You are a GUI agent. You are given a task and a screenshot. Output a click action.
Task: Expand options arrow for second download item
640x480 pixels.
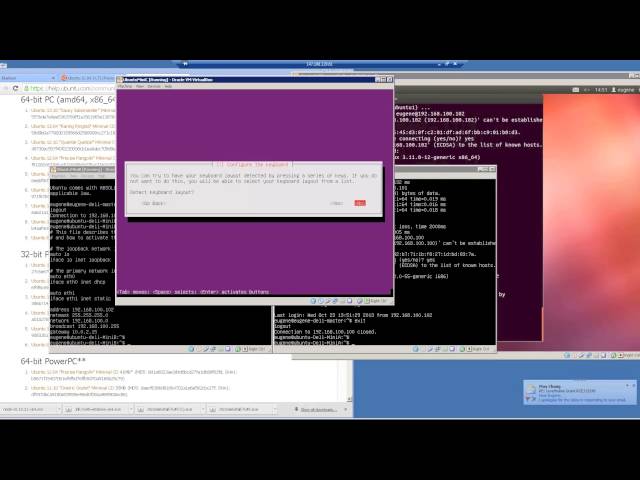click(131, 409)
